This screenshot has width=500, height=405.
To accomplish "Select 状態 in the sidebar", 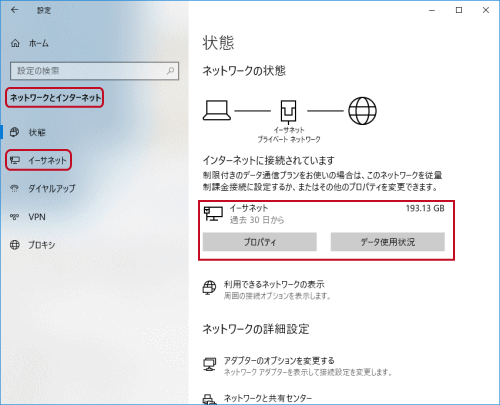I will point(37,132).
